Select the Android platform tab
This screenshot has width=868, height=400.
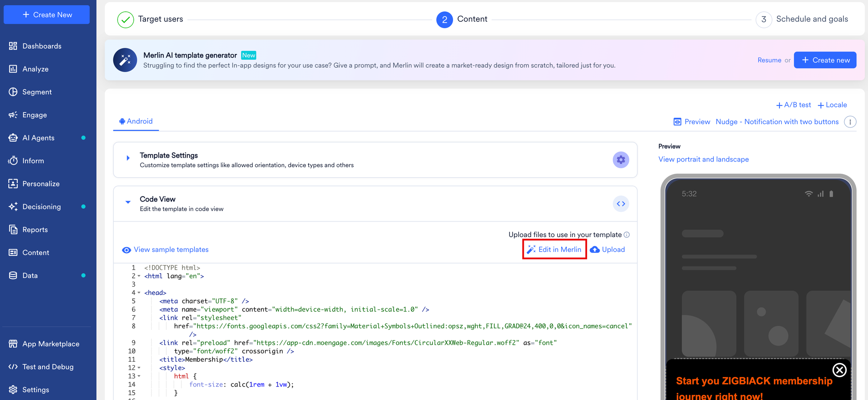136,122
